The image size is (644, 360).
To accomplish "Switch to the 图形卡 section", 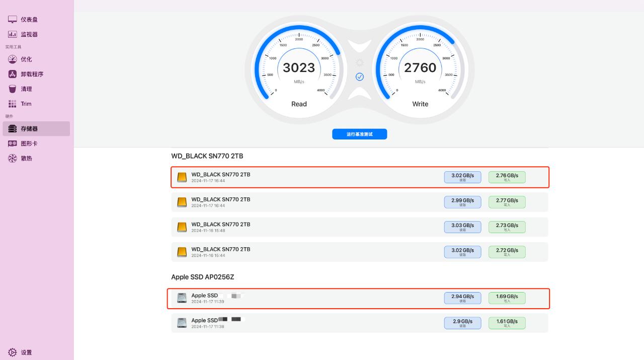I will 36,143.
